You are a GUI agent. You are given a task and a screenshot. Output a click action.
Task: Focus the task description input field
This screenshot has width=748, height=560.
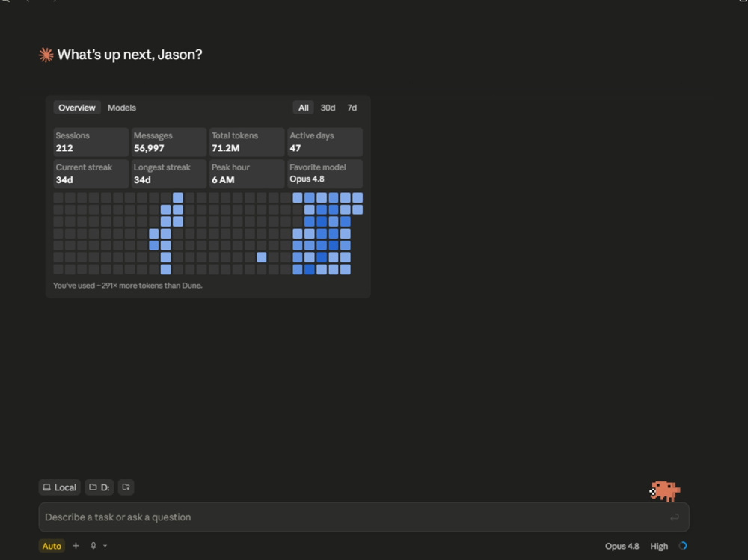tap(364, 517)
